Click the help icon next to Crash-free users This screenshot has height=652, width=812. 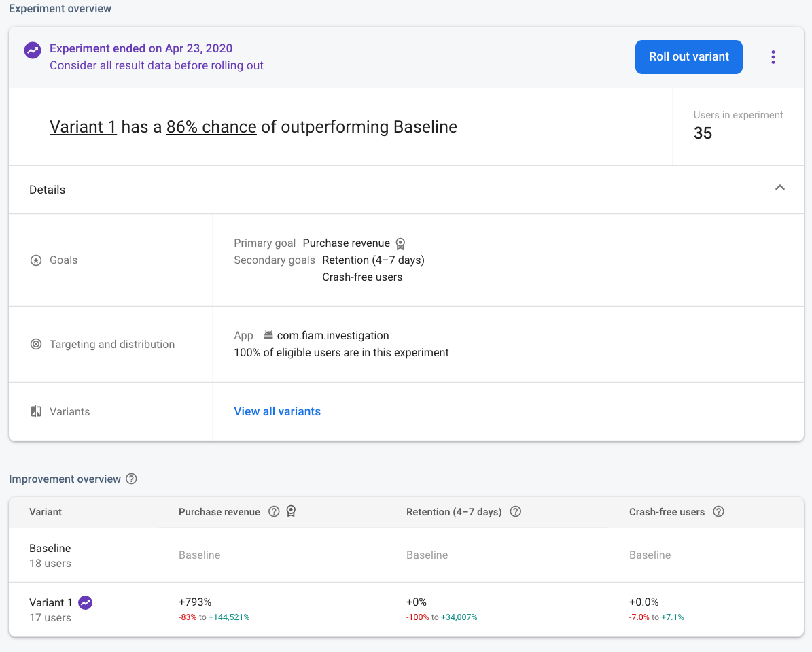point(718,512)
